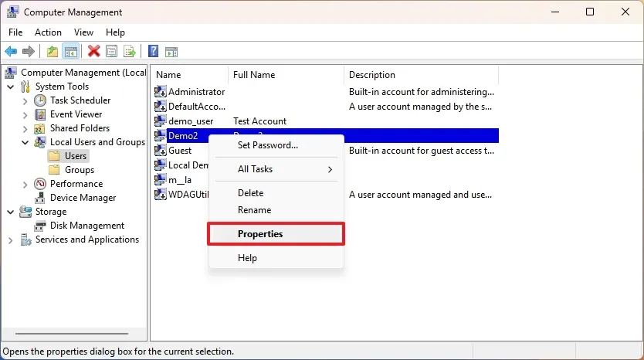
Task: Click the Export List toolbar icon
Action: [130, 52]
